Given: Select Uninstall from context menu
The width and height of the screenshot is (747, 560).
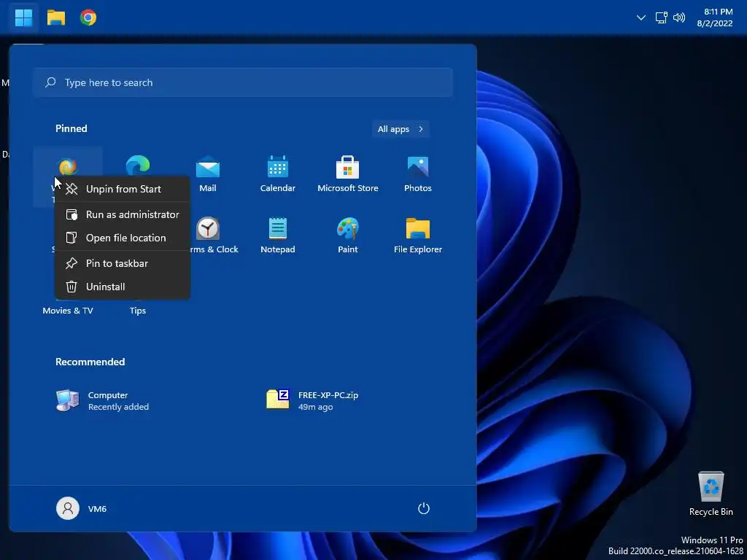Looking at the screenshot, I should 123,287.
